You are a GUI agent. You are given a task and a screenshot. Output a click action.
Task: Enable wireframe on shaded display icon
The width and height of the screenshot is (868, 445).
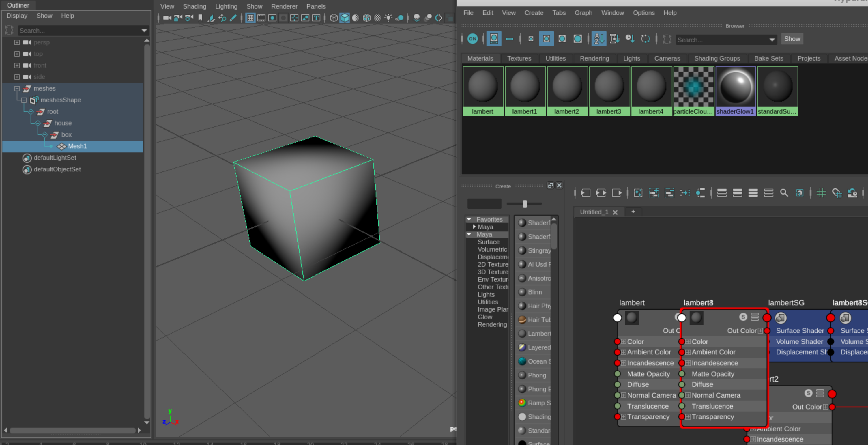366,18
